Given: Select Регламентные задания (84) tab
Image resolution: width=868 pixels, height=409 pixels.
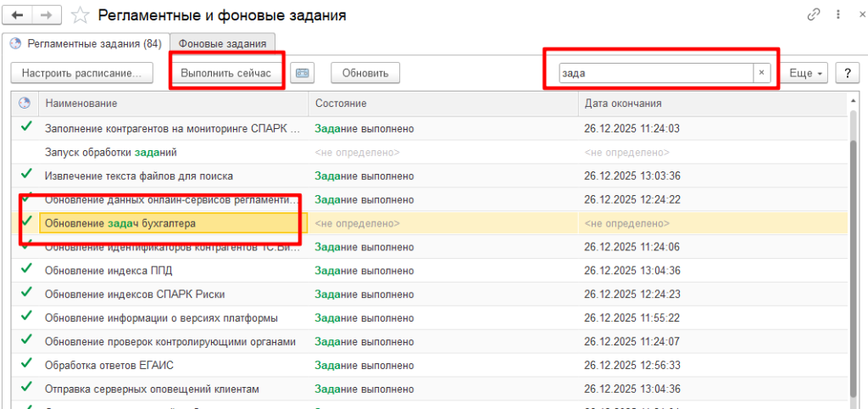Looking at the screenshot, I should click(x=86, y=43).
